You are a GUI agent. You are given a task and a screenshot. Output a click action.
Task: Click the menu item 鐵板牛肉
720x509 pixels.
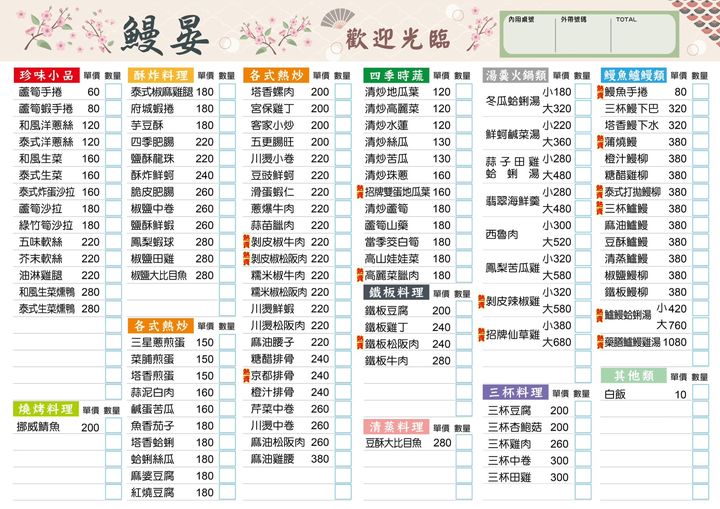click(x=387, y=361)
